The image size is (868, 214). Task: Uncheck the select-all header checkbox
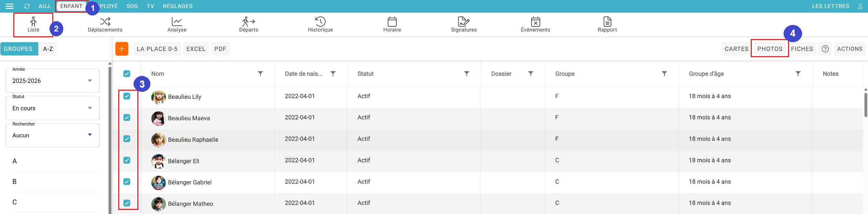click(x=127, y=74)
